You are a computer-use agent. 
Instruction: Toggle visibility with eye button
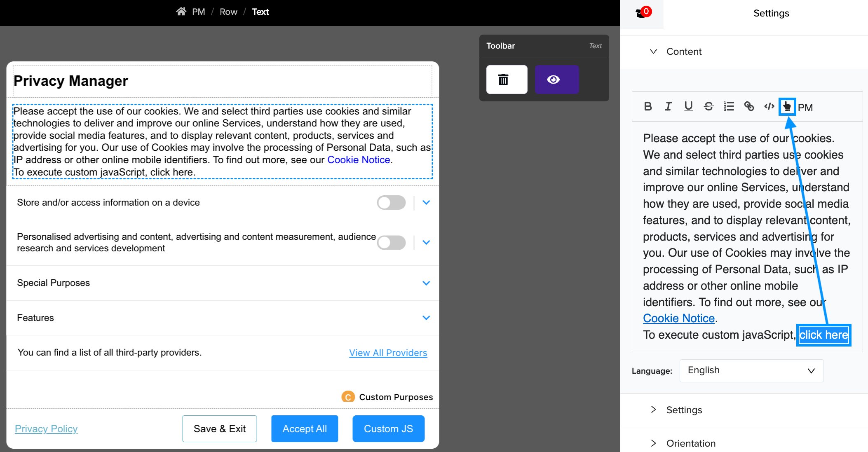click(556, 80)
